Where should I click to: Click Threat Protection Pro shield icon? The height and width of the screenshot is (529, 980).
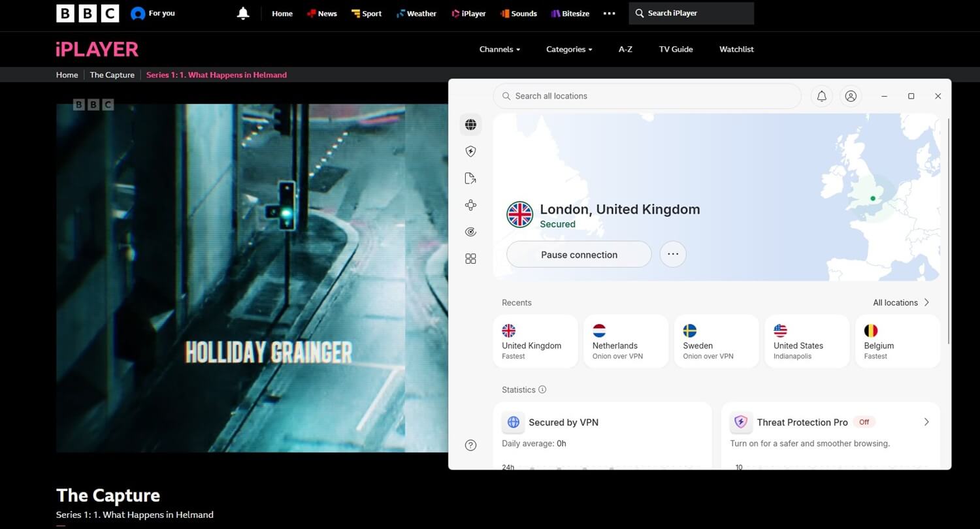tap(741, 422)
